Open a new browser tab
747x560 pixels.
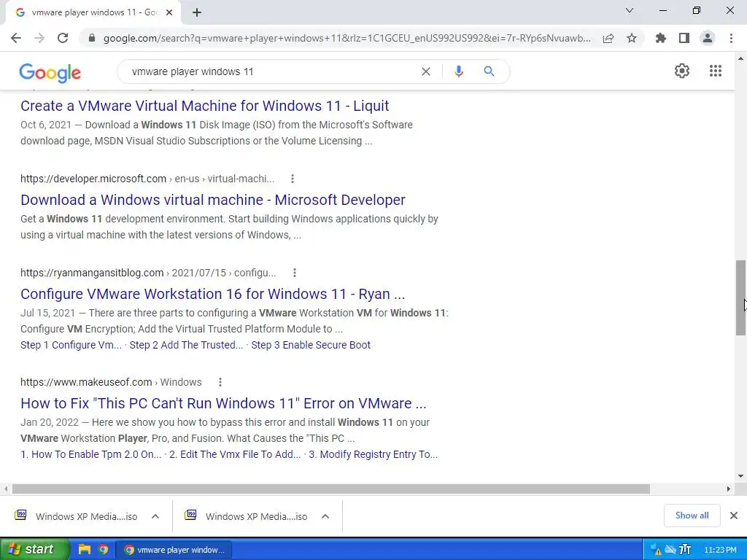(x=197, y=13)
